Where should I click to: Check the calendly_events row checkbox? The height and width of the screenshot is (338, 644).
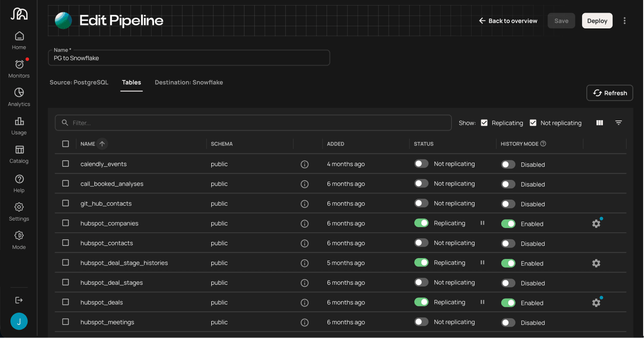[x=65, y=164]
